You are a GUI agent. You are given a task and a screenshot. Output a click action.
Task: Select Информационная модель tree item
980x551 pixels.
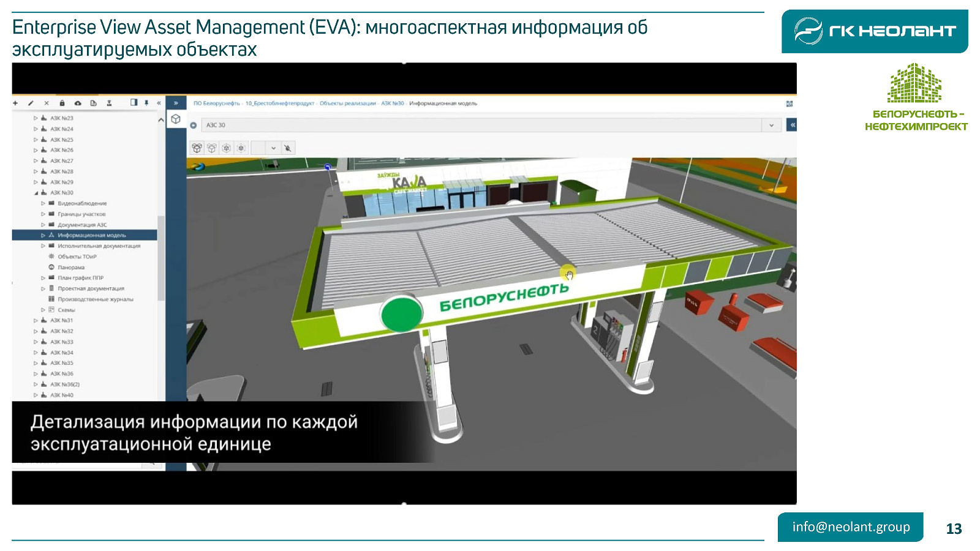point(92,235)
